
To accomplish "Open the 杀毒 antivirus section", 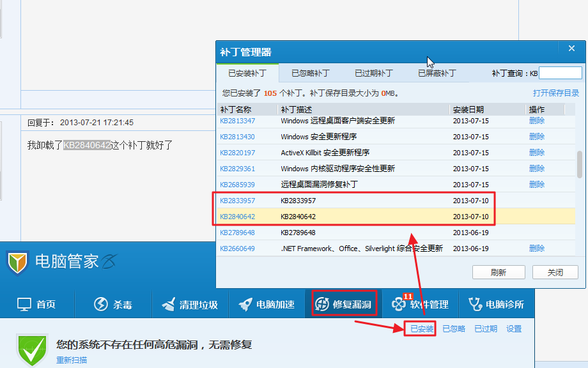I will click(113, 304).
